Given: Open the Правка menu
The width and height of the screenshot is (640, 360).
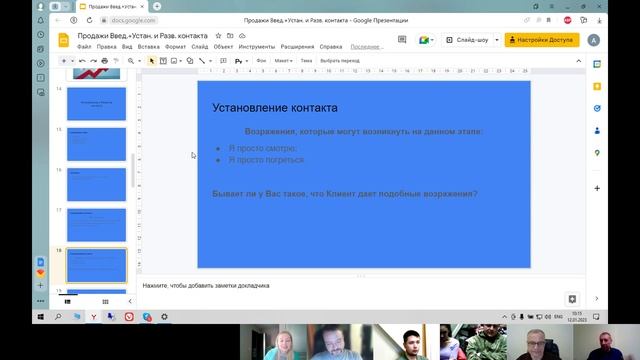Looking at the screenshot, I should click(x=107, y=47).
